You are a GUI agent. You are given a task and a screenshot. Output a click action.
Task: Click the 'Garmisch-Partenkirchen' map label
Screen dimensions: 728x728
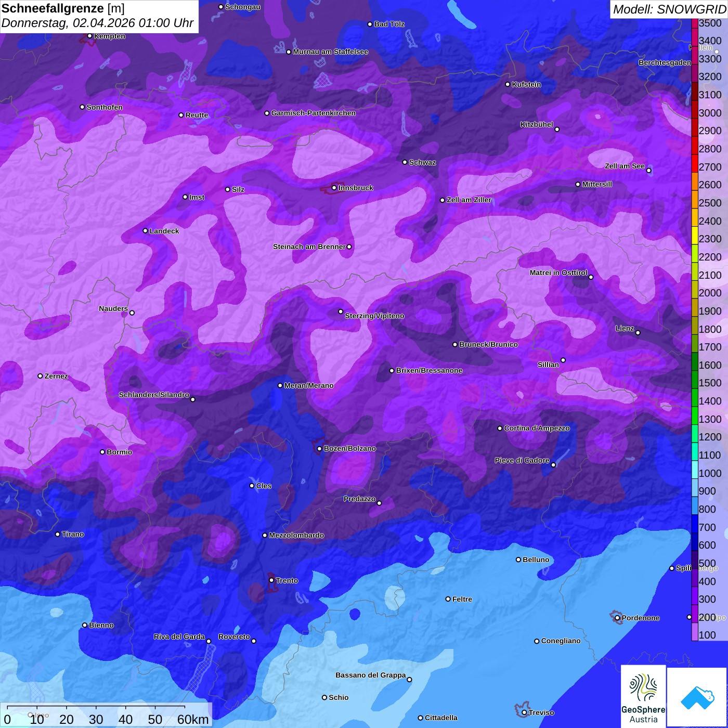coord(314,113)
